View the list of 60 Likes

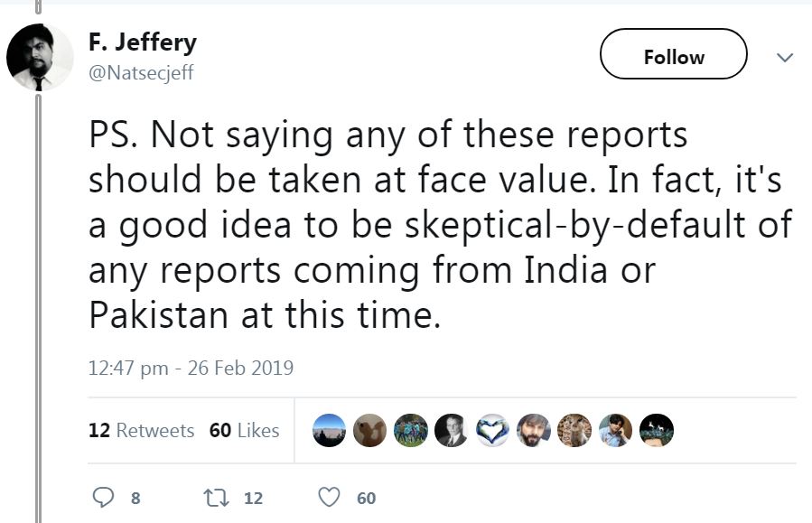coord(244,431)
